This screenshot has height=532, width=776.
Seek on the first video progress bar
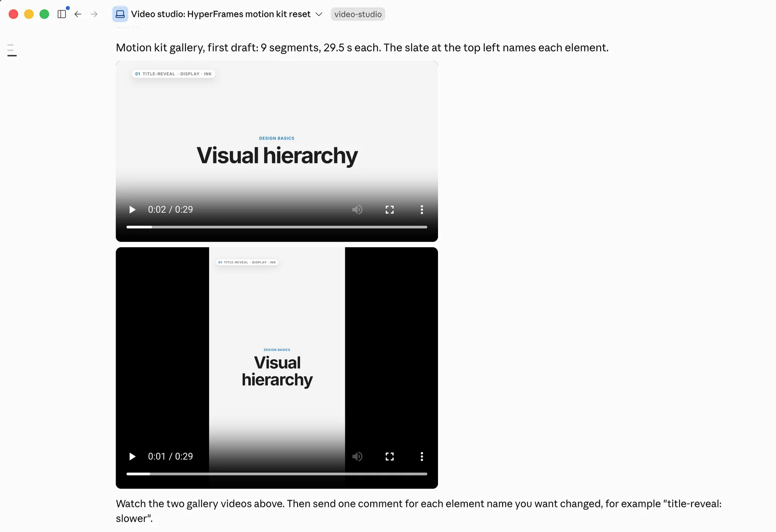pyautogui.click(x=277, y=227)
